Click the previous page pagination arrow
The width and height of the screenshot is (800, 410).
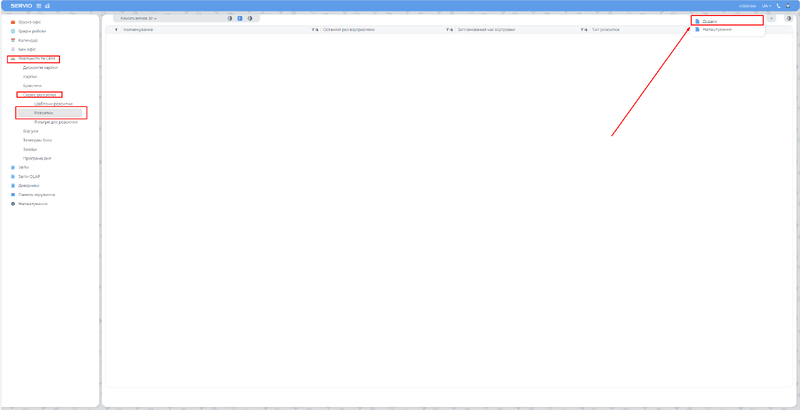pos(230,19)
